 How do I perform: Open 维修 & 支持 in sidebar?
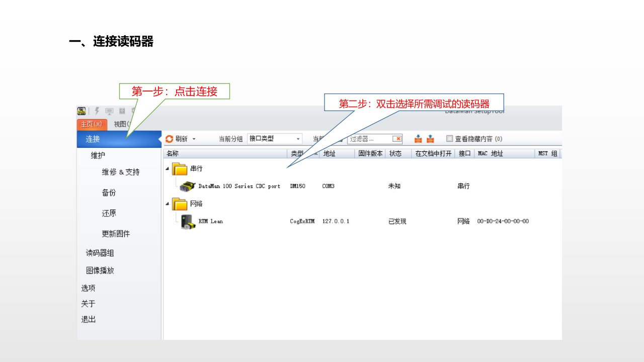(121, 172)
